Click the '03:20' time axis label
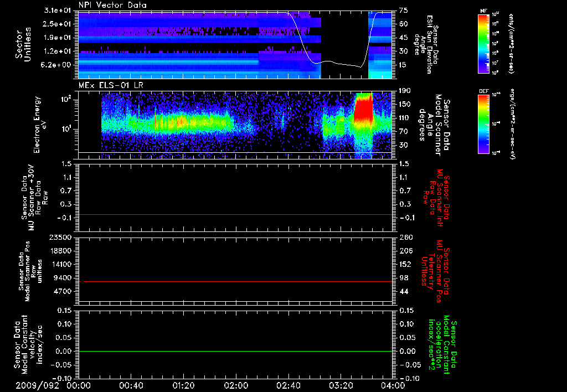Viewport: 567px width, 392px height. pos(341,385)
